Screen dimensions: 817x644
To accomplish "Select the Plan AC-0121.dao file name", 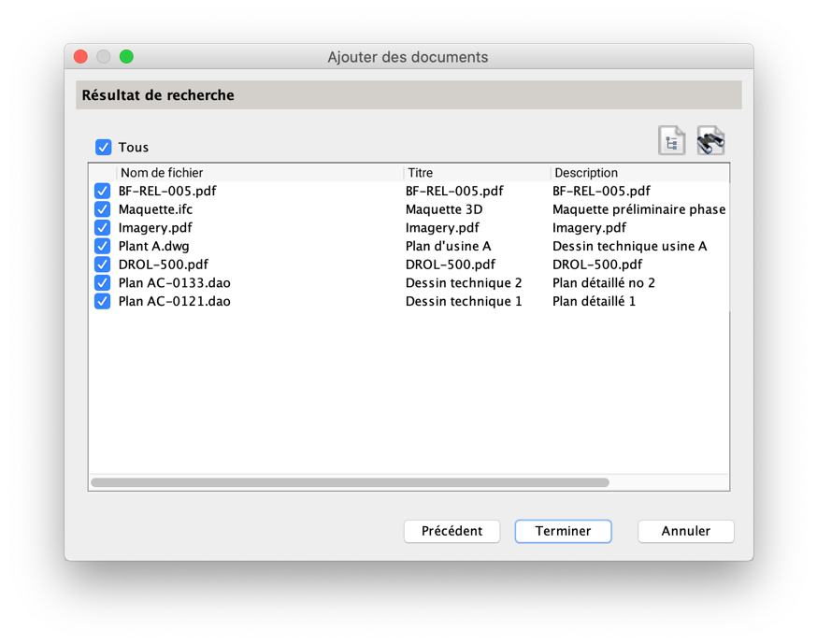I will coord(175,301).
